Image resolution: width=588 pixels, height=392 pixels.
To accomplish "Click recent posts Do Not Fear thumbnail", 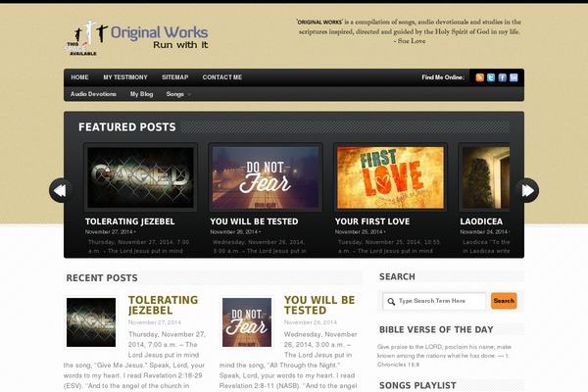I will point(247,322).
